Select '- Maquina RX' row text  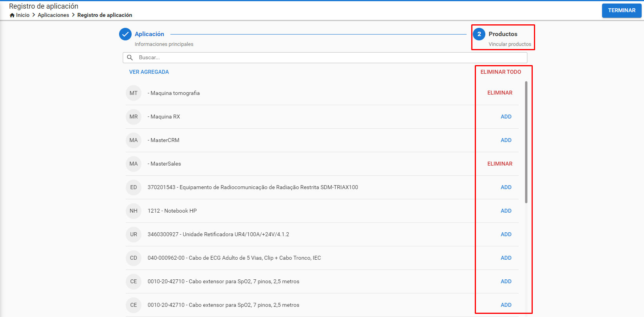164,117
